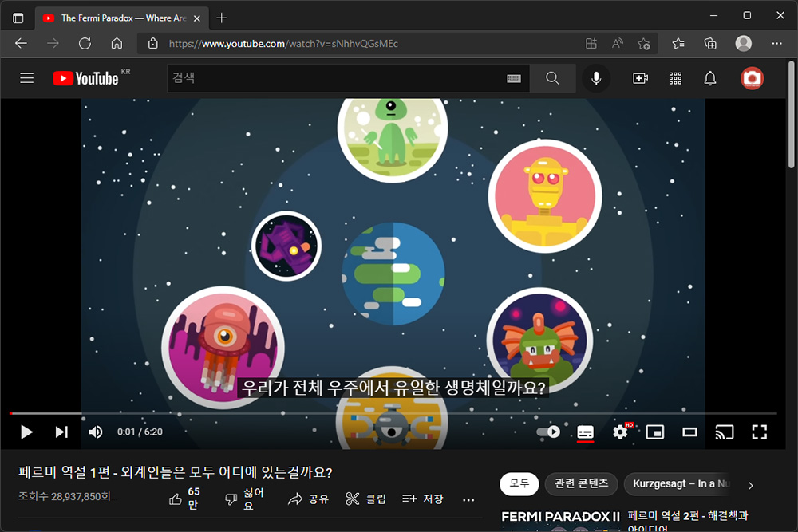The width and height of the screenshot is (798, 532).
Task: Open the browser profile icon
Action: click(743, 44)
